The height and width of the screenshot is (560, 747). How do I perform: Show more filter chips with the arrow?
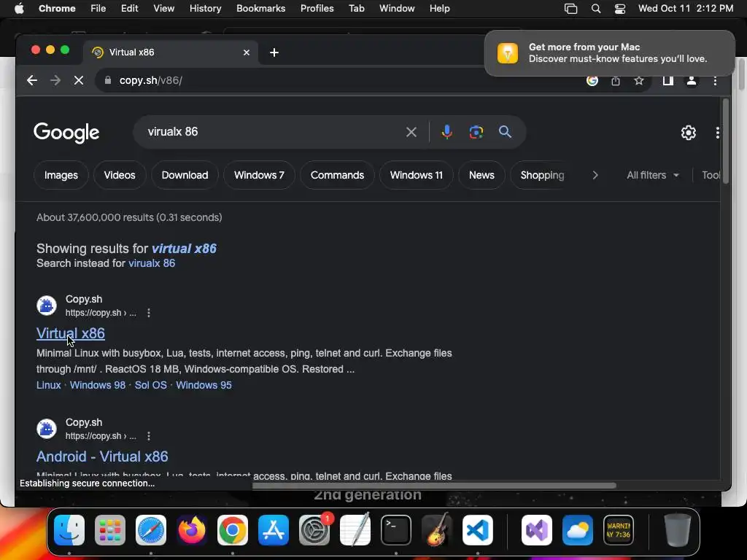coord(595,175)
